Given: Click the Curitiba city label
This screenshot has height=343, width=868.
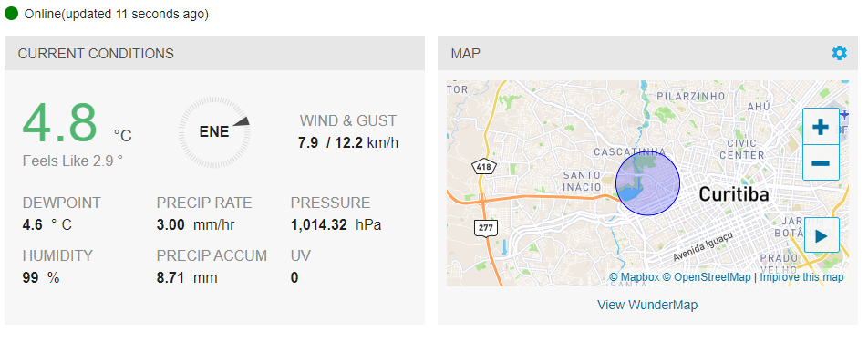Looking at the screenshot, I should [733, 194].
